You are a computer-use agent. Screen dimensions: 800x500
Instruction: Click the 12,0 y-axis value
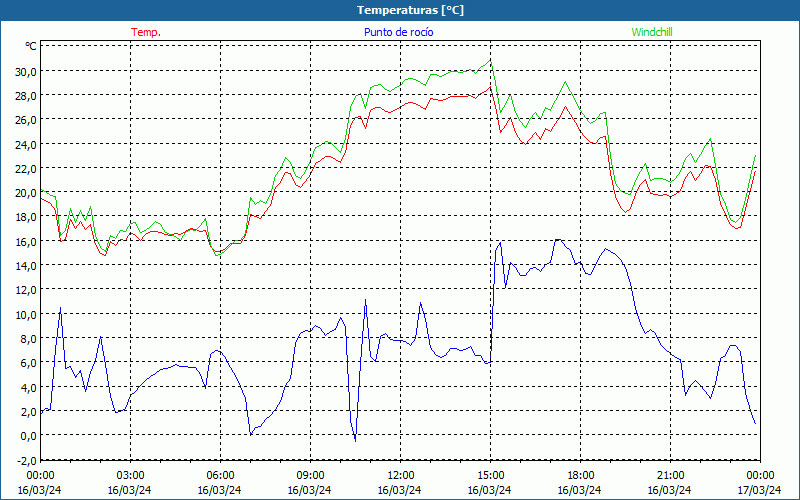26,289
